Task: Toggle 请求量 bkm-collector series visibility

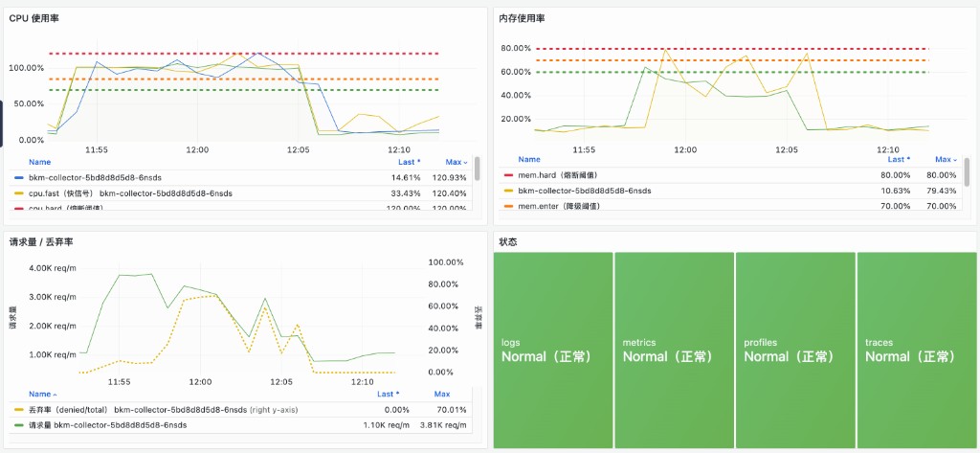Action: (107, 425)
